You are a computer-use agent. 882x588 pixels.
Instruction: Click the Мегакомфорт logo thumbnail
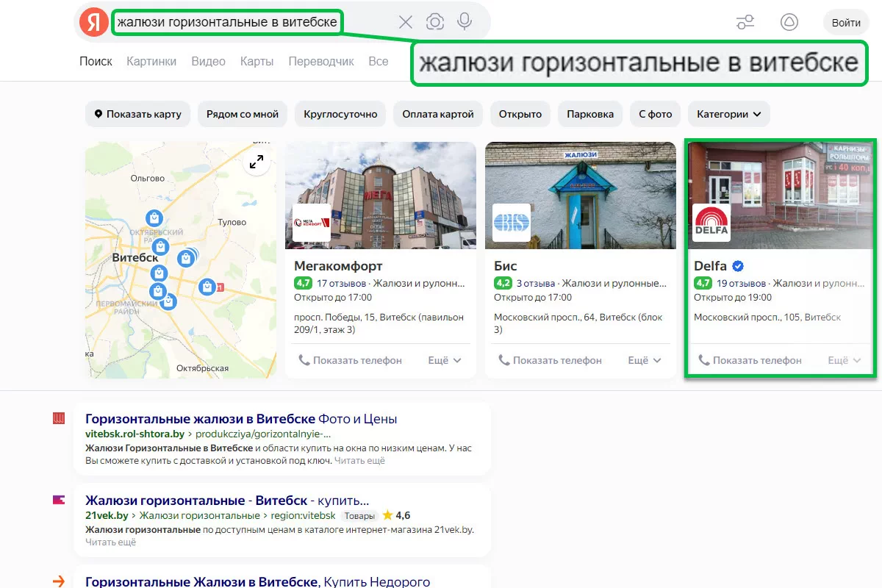click(x=312, y=223)
